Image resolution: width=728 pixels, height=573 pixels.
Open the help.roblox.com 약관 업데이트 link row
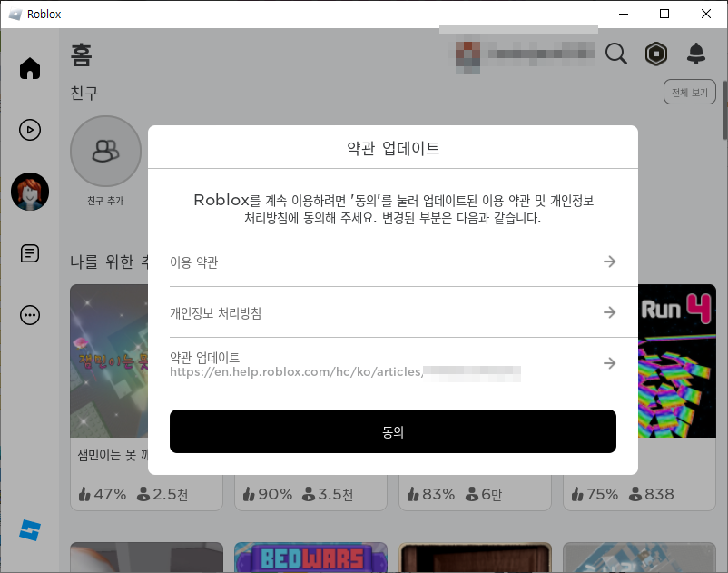393,363
